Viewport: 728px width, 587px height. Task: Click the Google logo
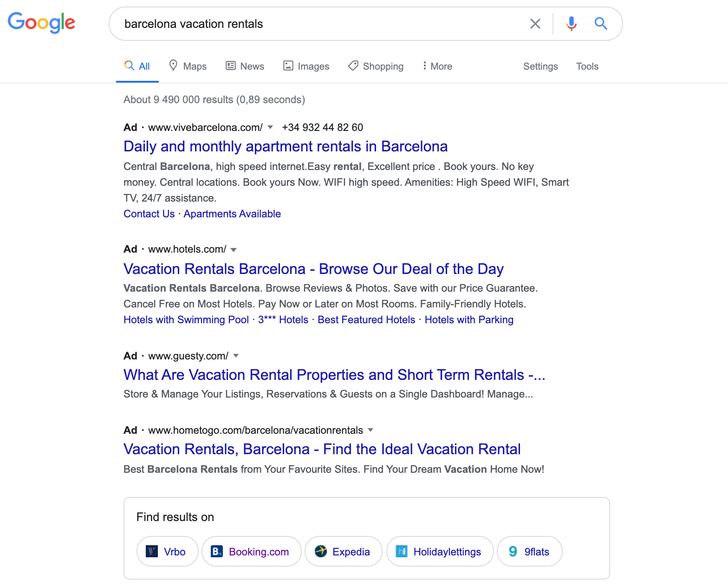[41, 22]
